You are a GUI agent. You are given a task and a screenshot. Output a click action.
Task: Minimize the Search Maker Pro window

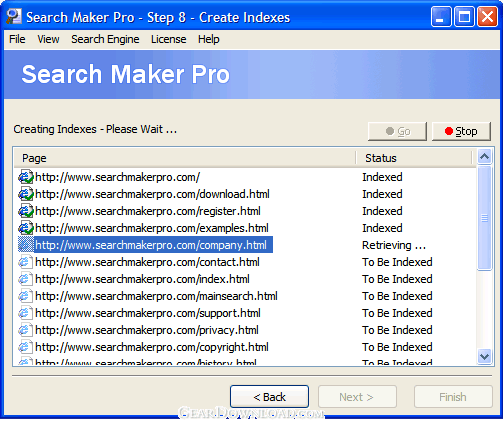[x=441, y=16]
